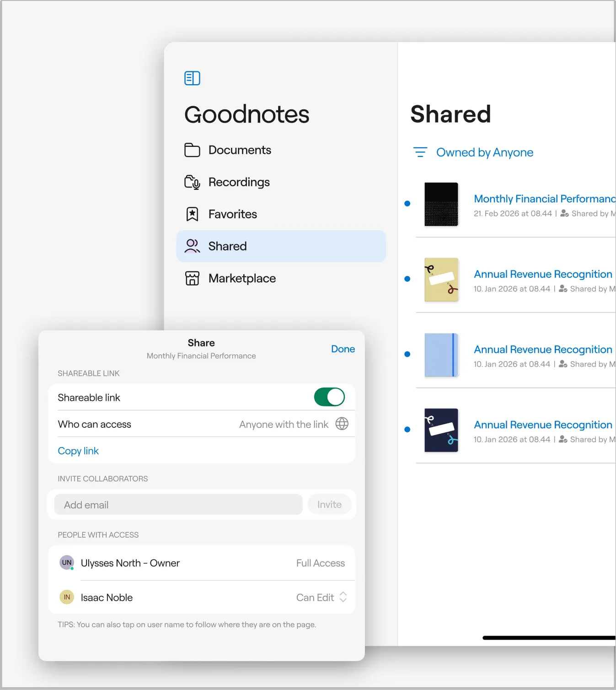Open Marketplace in the sidebar
This screenshot has width=616, height=690.
(x=281, y=278)
